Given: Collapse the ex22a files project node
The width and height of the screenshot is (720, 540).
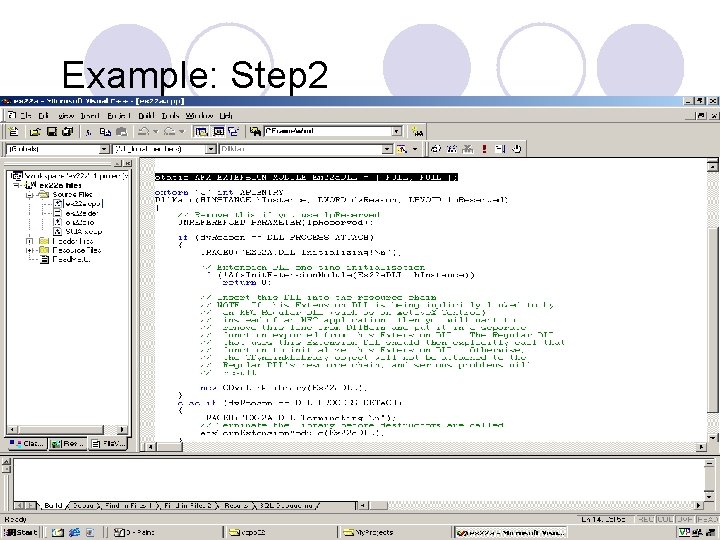Looking at the screenshot, I should coord(17,185).
